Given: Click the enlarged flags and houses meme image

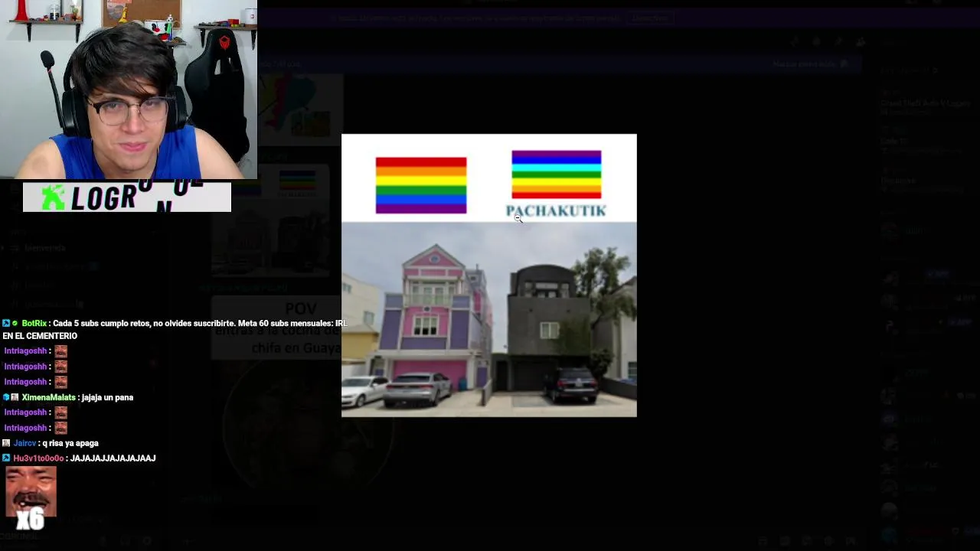Looking at the screenshot, I should pos(488,275).
